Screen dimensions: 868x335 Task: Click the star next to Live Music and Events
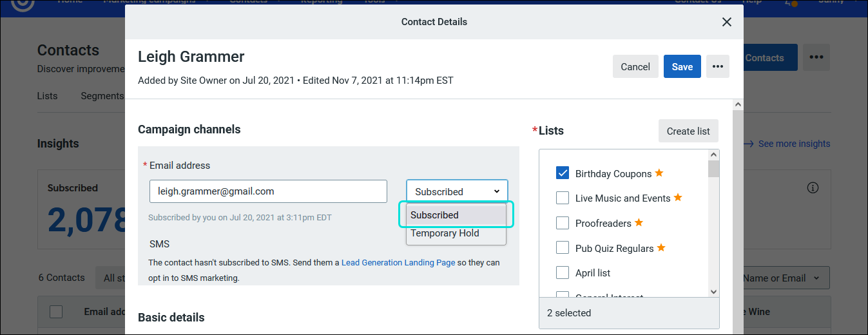point(678,197)
